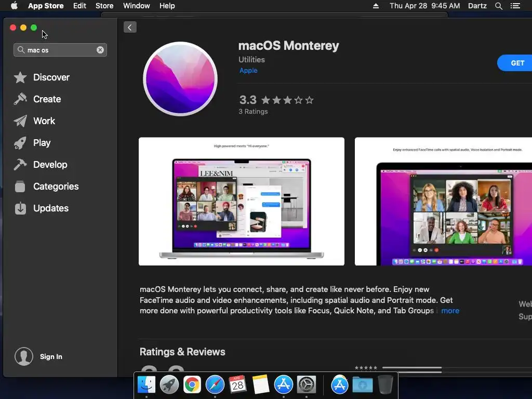
Task: Click the Dartz user name in menu bar
Action: 477,6
